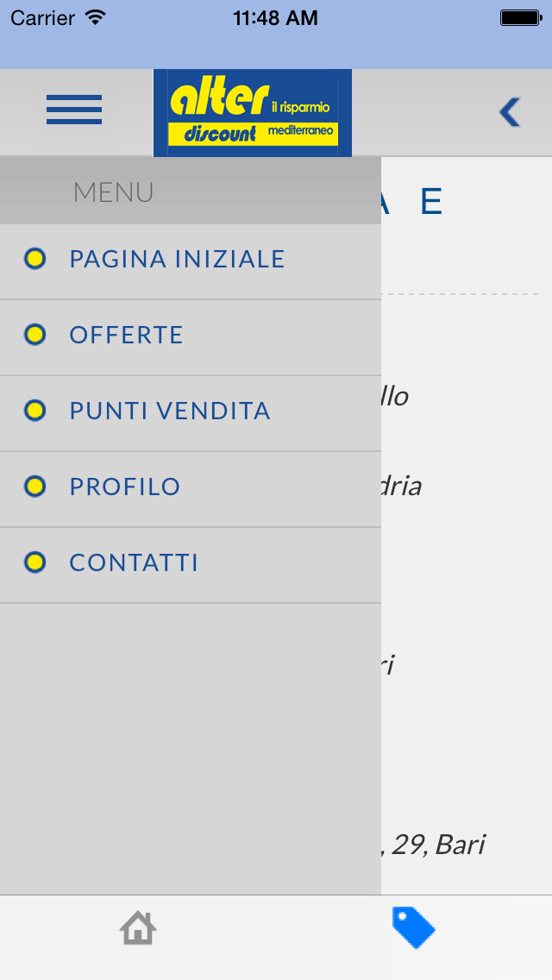552x980 pixels.
Task: Tap the Alter Discount logo
Action: tap(253, 112)
